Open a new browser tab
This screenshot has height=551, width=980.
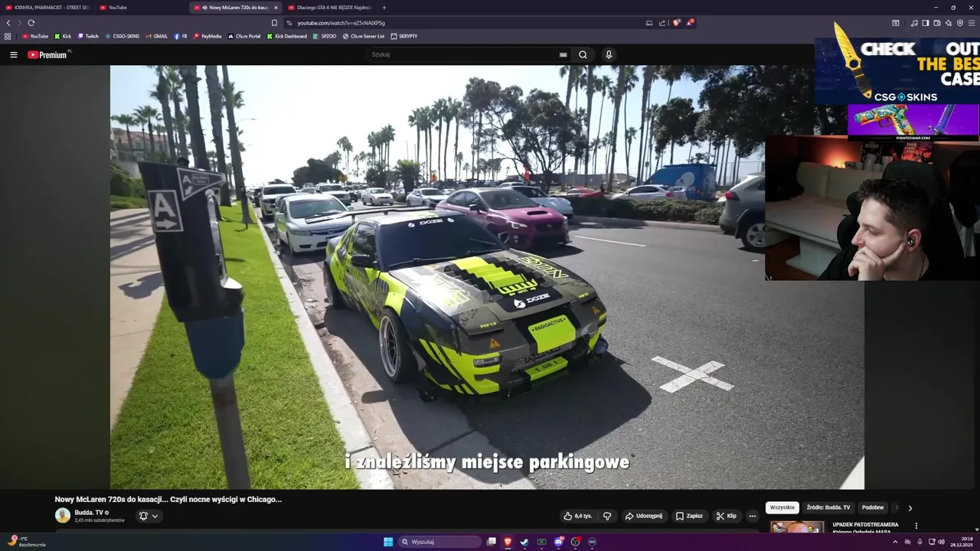pyautogui.click(x=384, y=8)
